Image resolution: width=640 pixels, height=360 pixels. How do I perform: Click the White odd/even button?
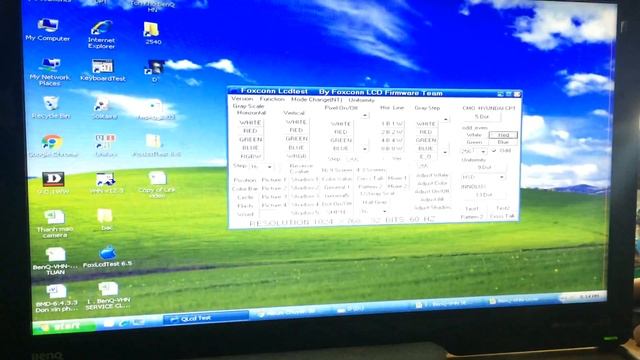(474, 135)
